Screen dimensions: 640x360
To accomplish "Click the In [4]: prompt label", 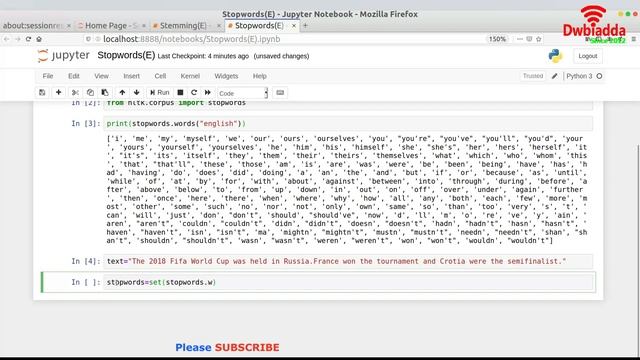I will [x=86, y=261].
